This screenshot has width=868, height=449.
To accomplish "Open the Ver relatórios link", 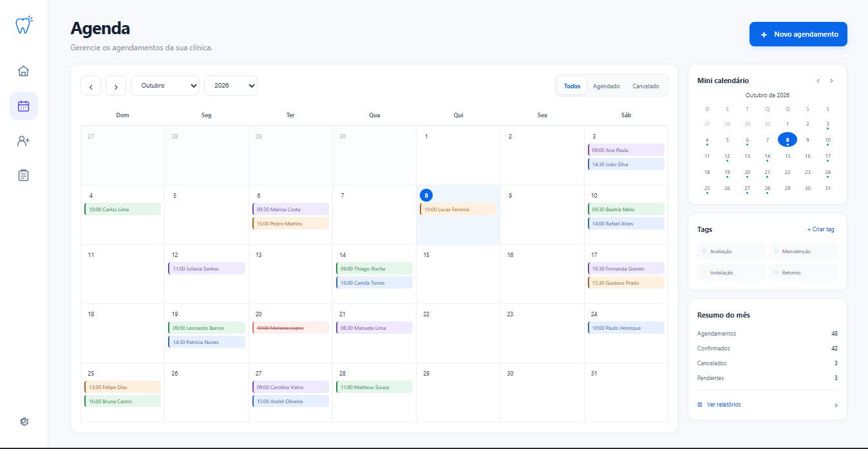I will tap(724, 405).
